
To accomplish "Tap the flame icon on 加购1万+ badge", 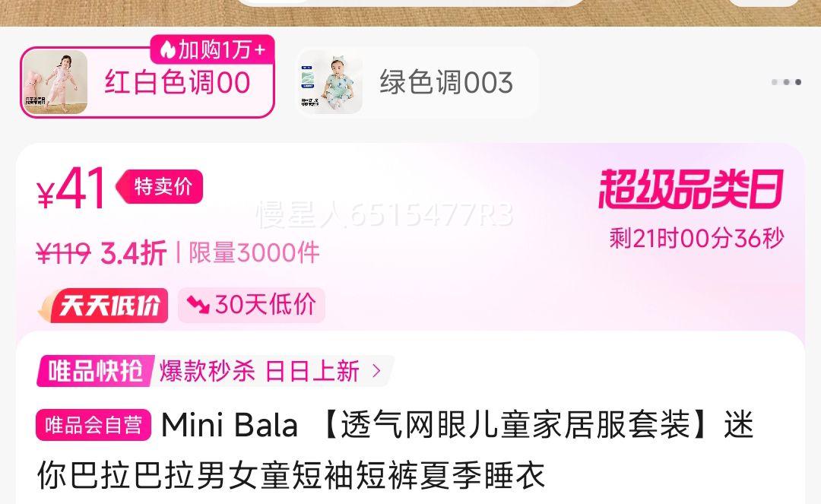I will click(x=167, y=50).
